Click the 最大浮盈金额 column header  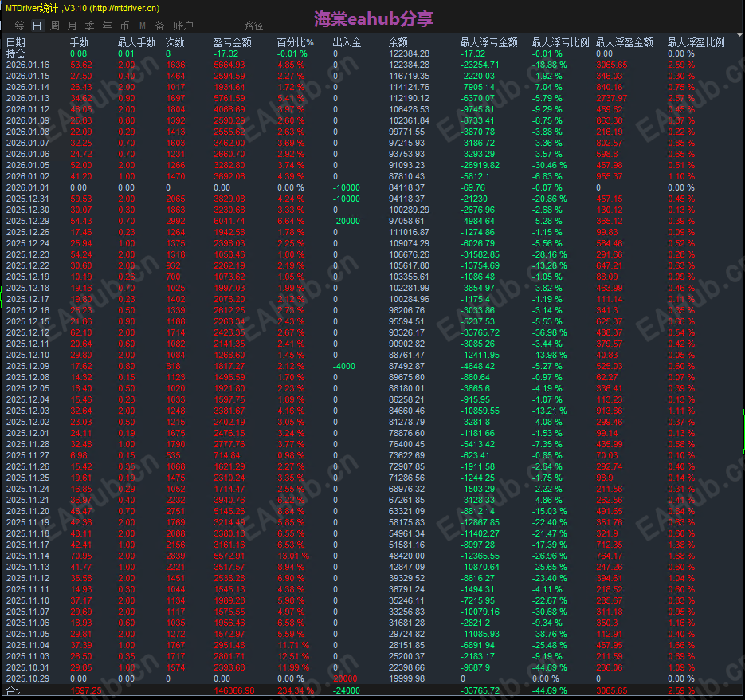point(625,42)
